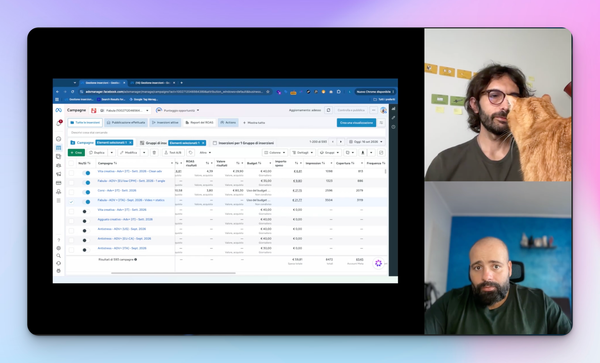Open the Gruppi dropdown
Image resolution: width=600 pixels, height=363 pixels.
point(329,153)
